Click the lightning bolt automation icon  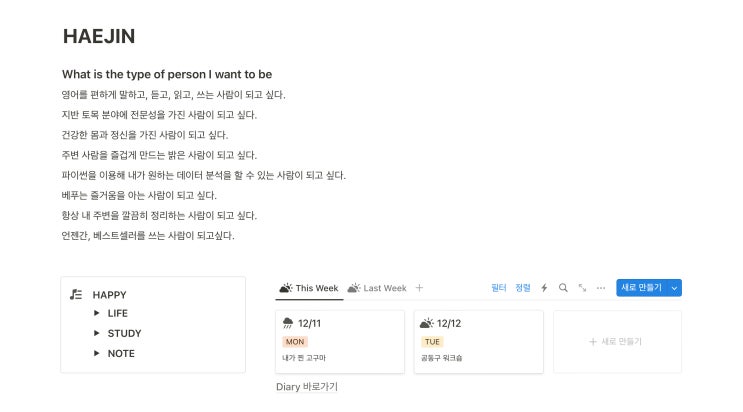pyautogui.click(x=544, y=288)
